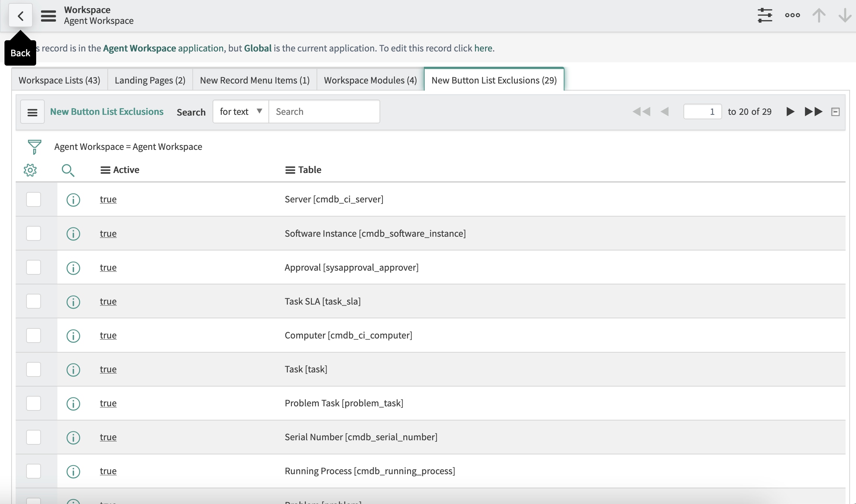Check the Software Instance row checkbox

click(x=34, y=233)
